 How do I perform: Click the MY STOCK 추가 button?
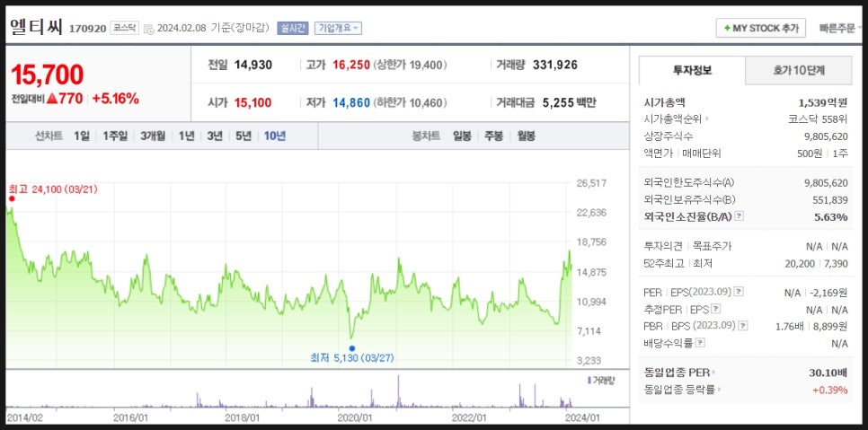click(x=760, y=28)
